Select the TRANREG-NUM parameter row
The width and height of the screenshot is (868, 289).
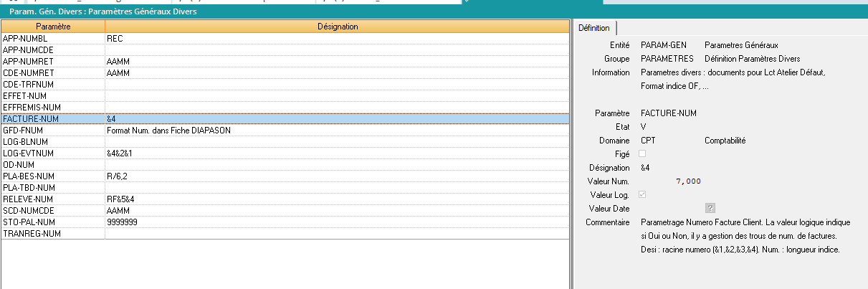(53, 233)
